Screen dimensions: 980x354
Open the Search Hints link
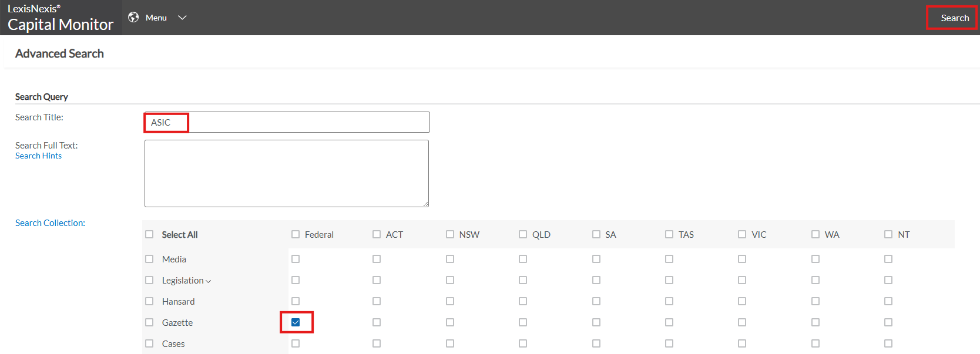coord(38,156)
